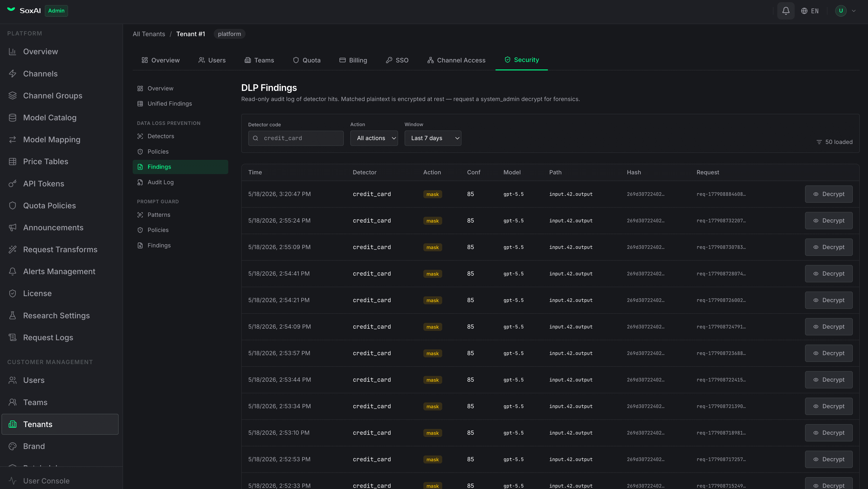Click the Time column header
Screen dimensions: 868x489
[x=255, y=172]
